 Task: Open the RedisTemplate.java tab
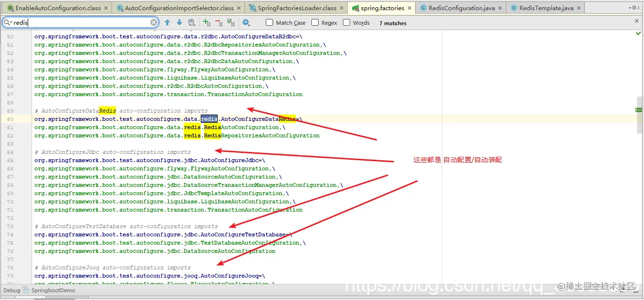click(546, 8)
